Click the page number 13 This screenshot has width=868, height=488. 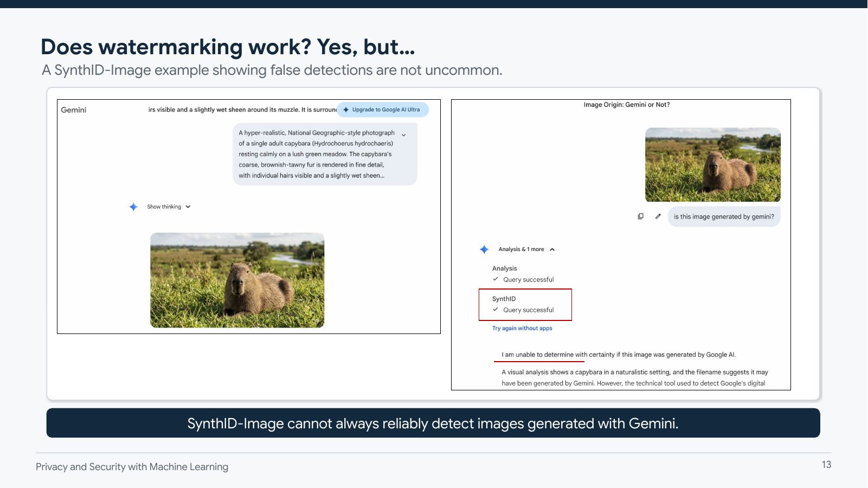(x=826, y=464)
